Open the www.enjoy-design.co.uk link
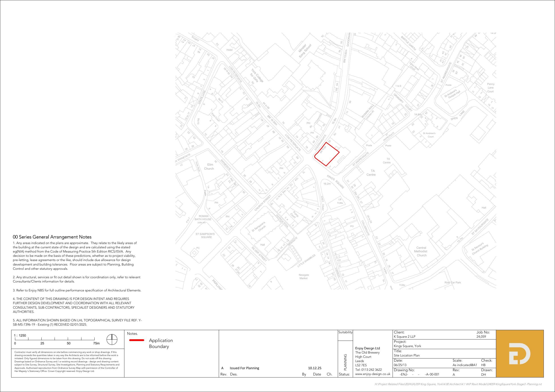This screenshot has height=392, width=555. pyautogui.click(x=372, y=374)
